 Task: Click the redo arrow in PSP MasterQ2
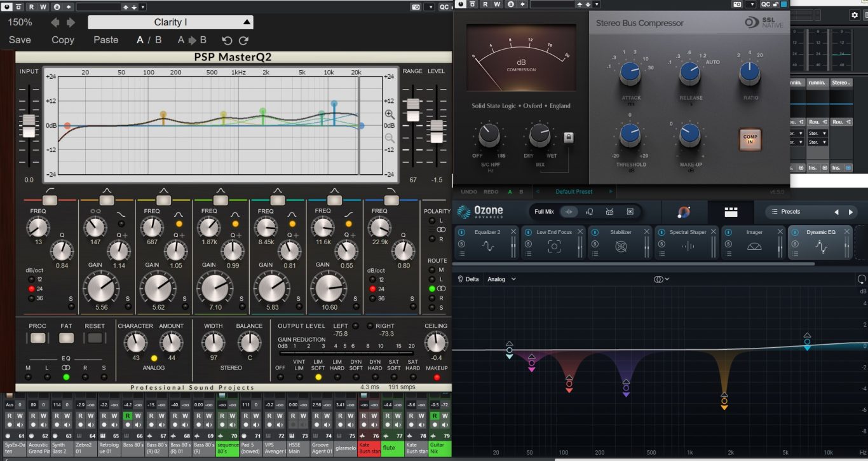(x=243, y=40)
